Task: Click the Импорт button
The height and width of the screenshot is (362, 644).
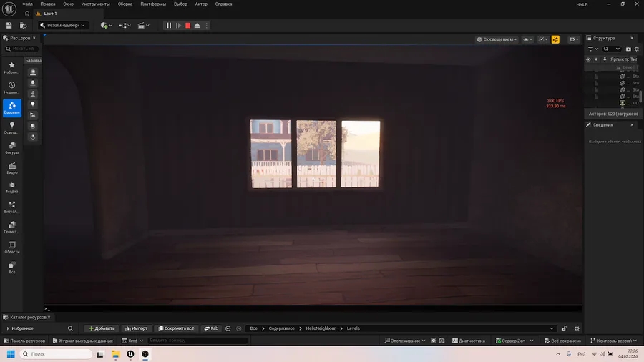Action: click(136, 328)
